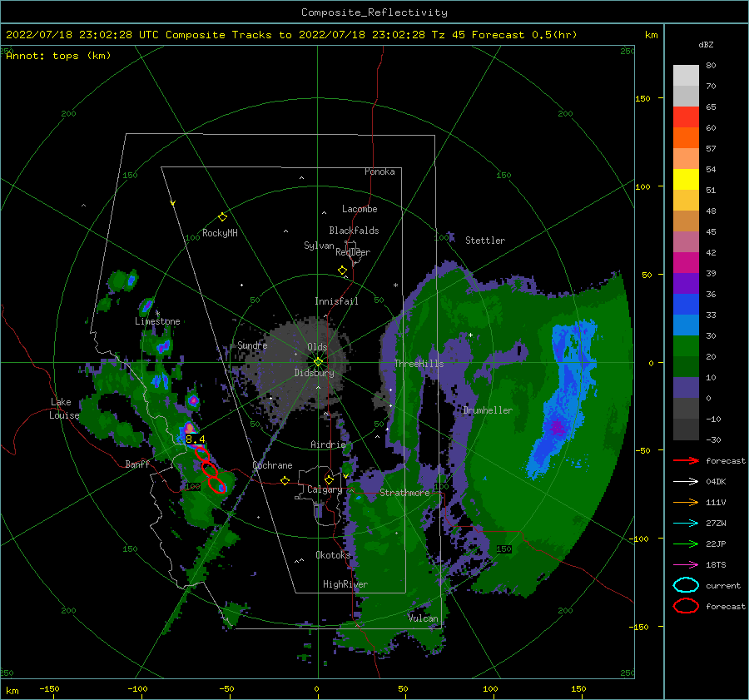Click the yellow diamond marker beside RockyMH
Screen dimensions: 749x700
tap(222, 217)
